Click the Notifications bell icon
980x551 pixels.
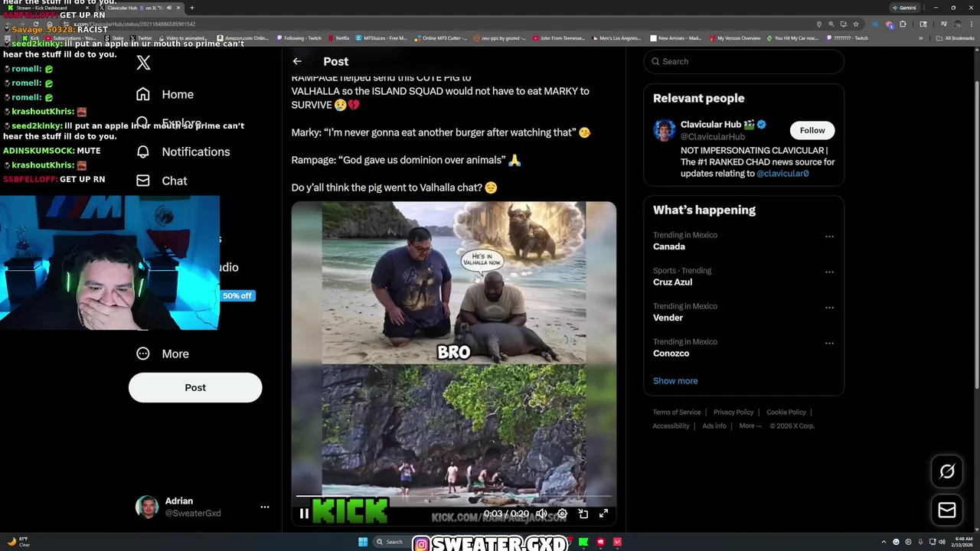click(x=143, y=152)
